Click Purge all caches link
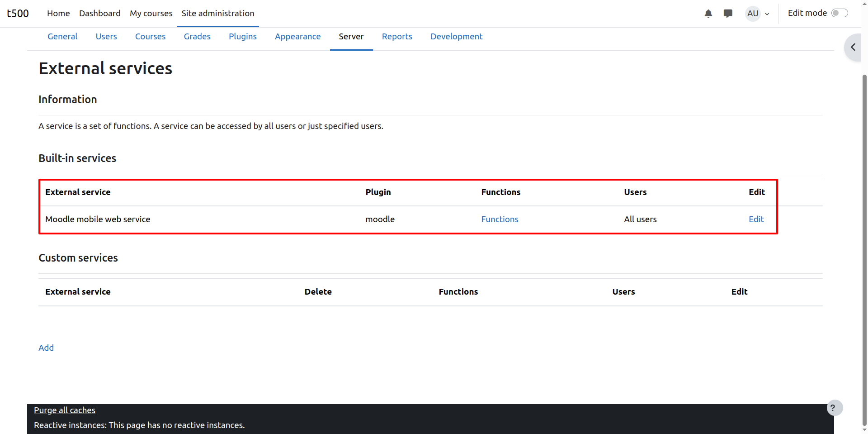The width and height of the screenshot is (868, 434). pyautogui.click(x=65, y=410)
